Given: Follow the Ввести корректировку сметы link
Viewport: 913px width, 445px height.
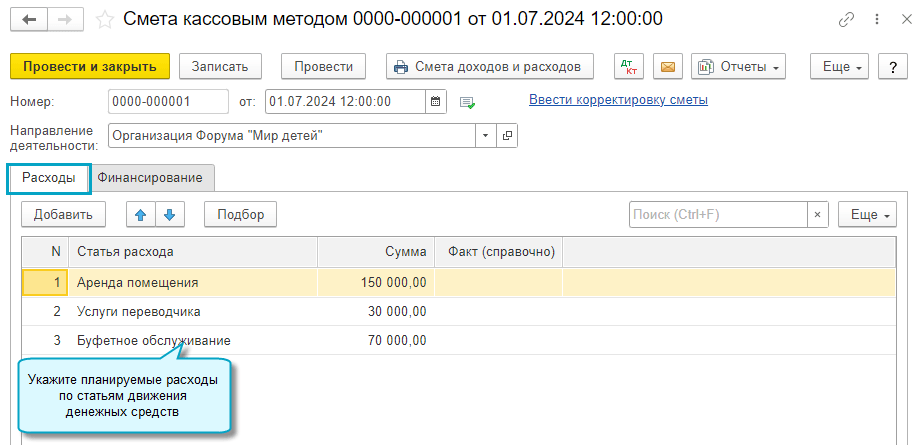Looking at the screenshot, I should tap(618, 100).
